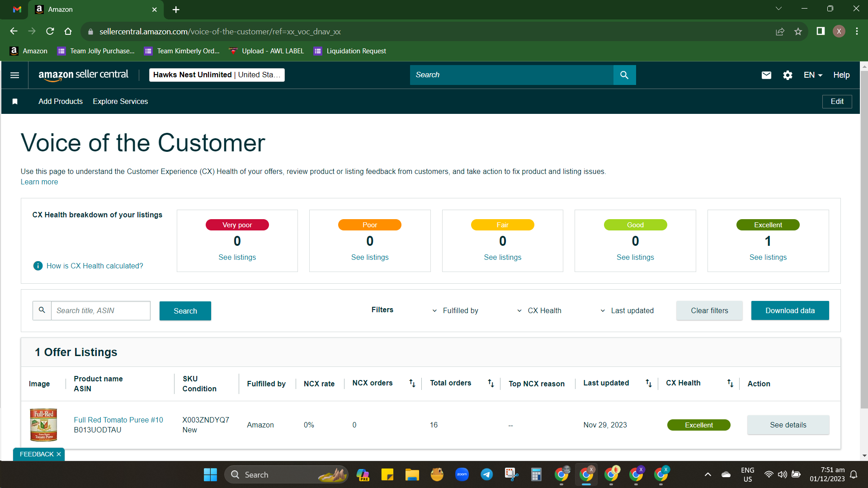Image resolution: width=868 pixels, height=488 pixels.
Task: Expand the CX Health filter dropdown
Action: pos(539,311)
